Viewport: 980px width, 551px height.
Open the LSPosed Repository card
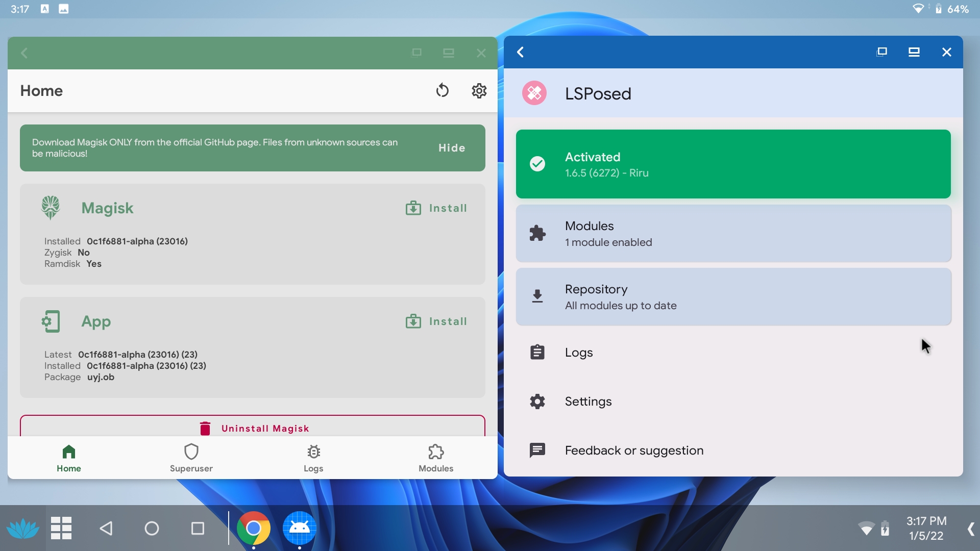coord(733,297)
